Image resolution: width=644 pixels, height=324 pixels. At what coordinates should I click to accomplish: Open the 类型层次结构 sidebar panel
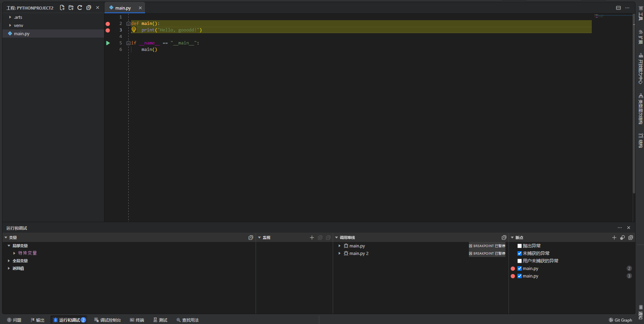641,109
